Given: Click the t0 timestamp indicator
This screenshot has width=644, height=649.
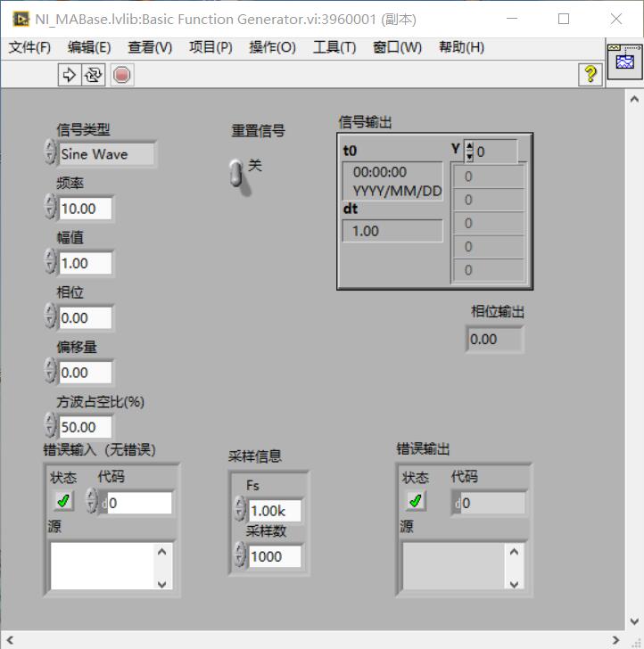Looking at the screenshot, I should 392,181.
